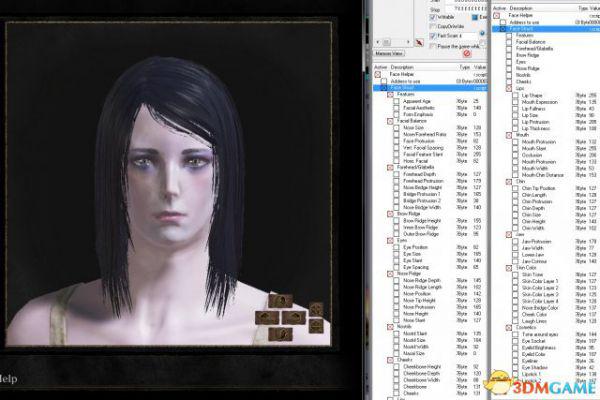Image resolution: width=600 pixels, height=400 pixels.
Task: Expand Feature group in right table
Action: (x=509, y=35)
